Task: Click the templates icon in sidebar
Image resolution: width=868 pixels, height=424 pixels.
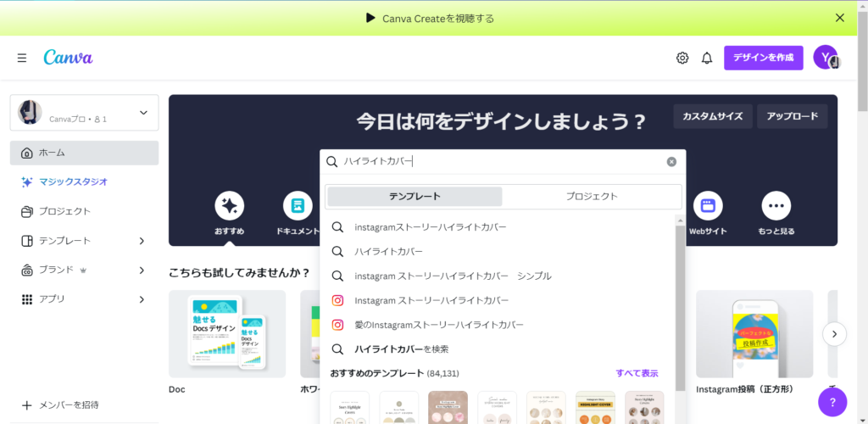Action: [x=26, y=241]
